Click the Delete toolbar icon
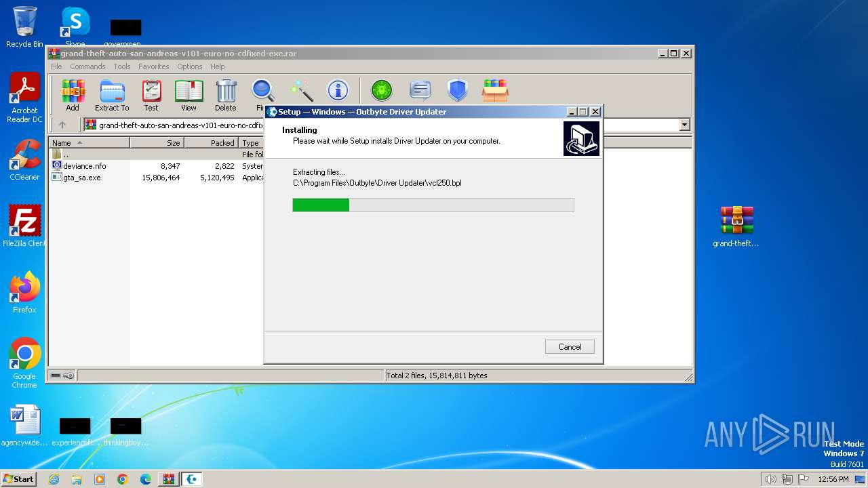Screen dimensions: 868x488 226,95
